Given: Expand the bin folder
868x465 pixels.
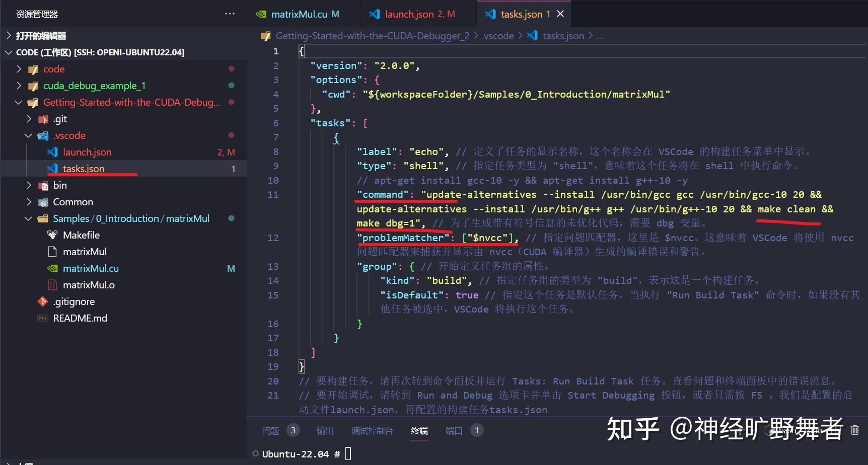Looking at the screenshot, I should pos(29,185).
